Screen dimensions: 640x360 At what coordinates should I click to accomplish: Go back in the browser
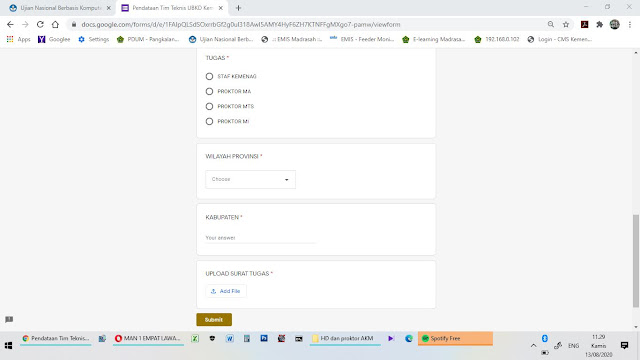tap(10, 24)
